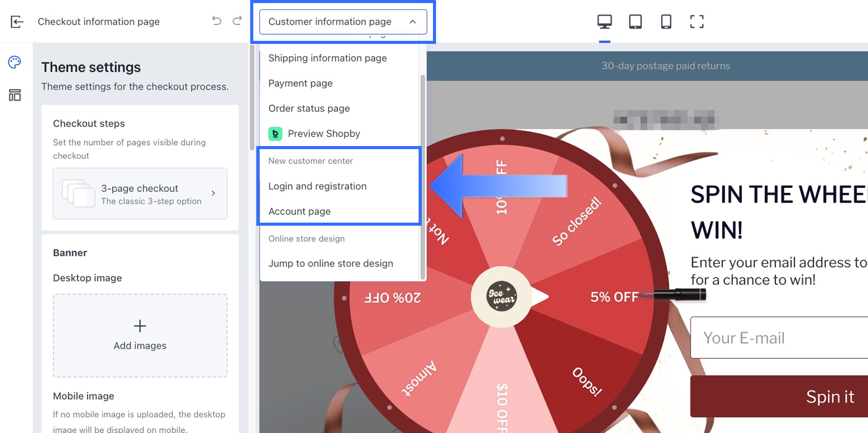Click the wheel center logo
Image resolution: width=868 pixels, height=433 pixels.
click(x=501, y=297)
